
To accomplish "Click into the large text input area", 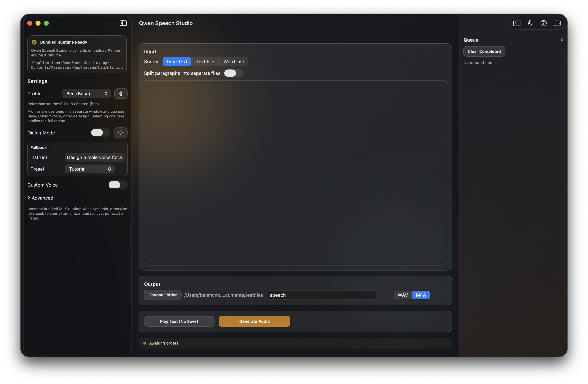I will coord(295,173).
